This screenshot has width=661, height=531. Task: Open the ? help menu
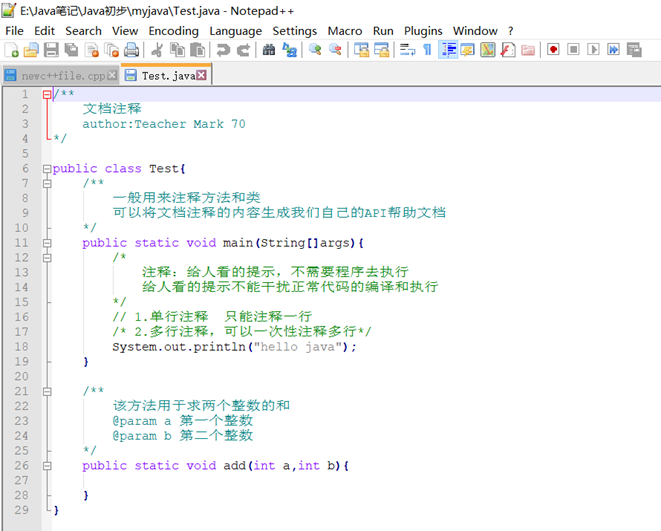click(x=511, y=31)
